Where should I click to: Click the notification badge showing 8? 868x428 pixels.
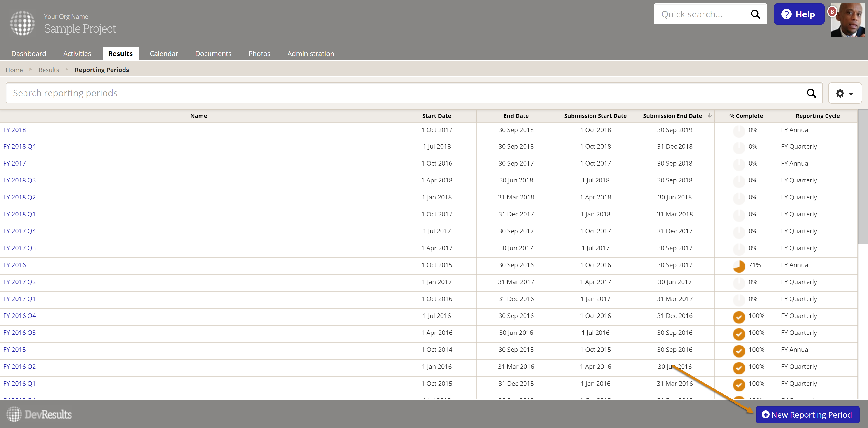(832, 11)
